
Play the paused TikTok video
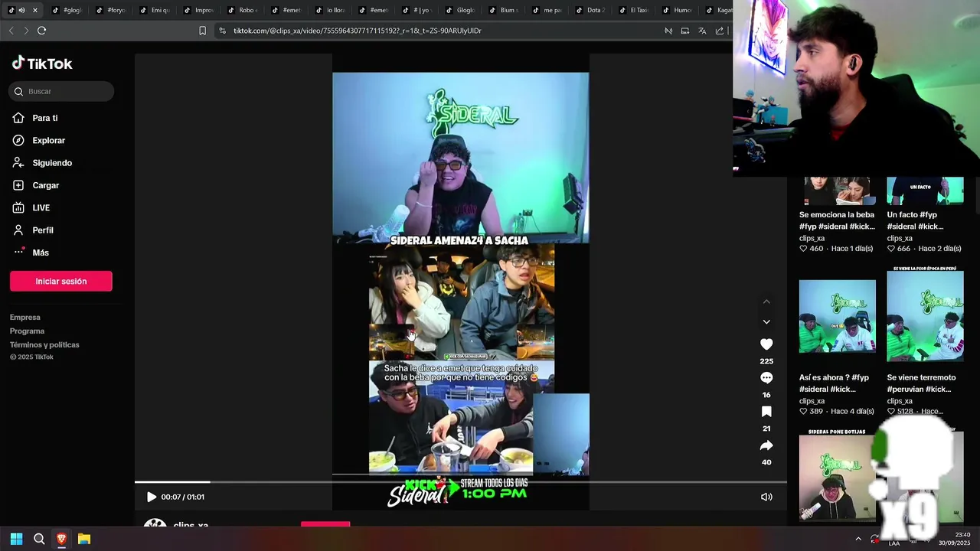(x=152, y=497)
